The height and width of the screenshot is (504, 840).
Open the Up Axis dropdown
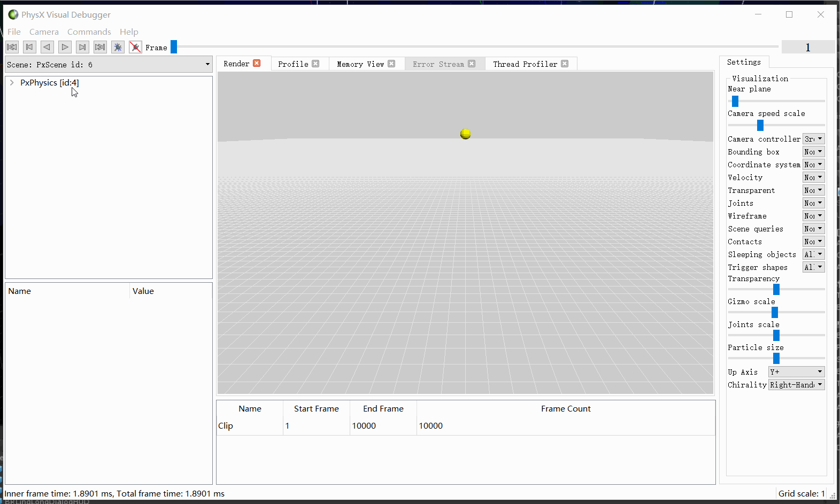[796, 372]
